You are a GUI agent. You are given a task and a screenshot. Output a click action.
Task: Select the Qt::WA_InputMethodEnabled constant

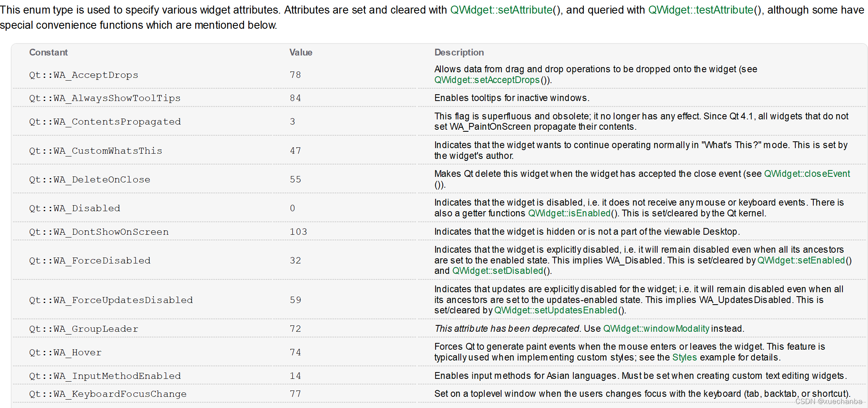click(105, 376)
